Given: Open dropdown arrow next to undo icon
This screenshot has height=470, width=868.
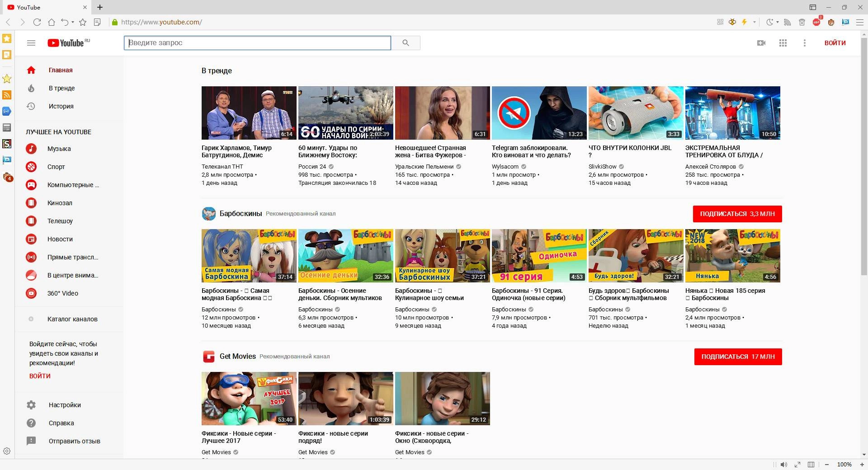Looking at the screenshot, I should [73, 22].
